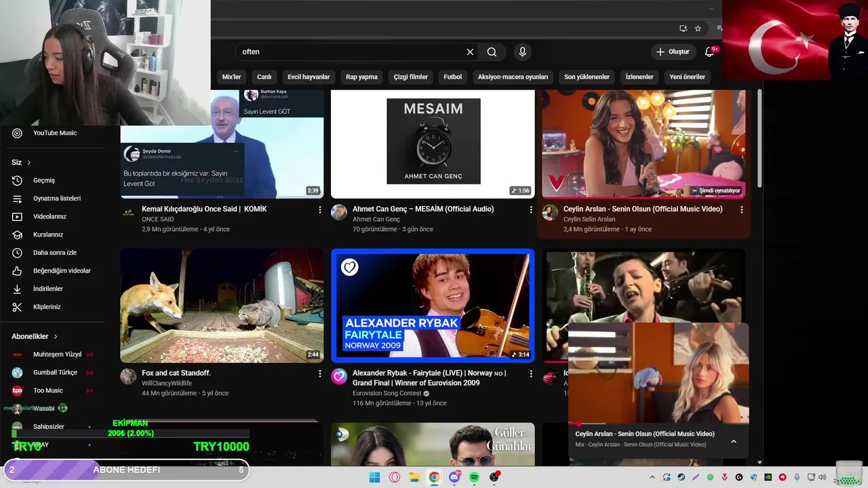Expand the Siz section chevron

[x=29, y=163]
